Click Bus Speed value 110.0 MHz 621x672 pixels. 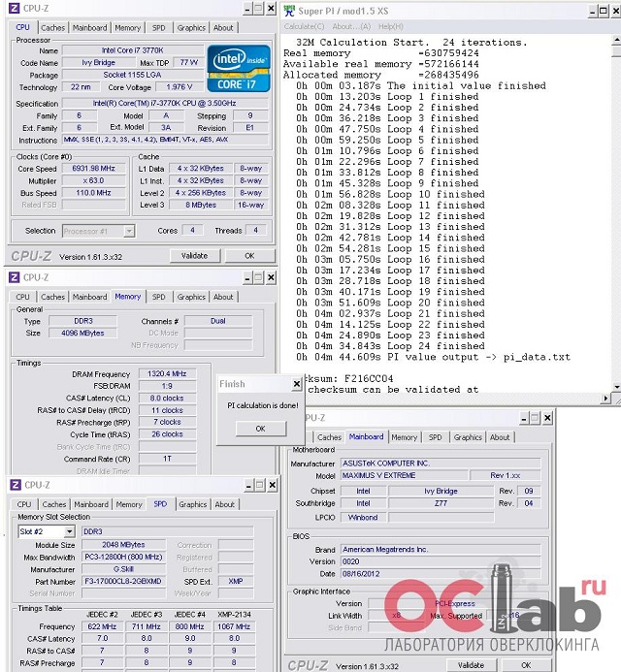point(94,193)
